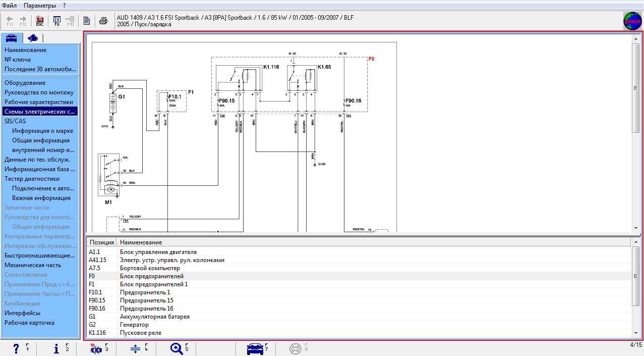The height and width of the screenshot is (356, 644).
Task: Click the F9 list view toolbar icon
Action: point(57,20)
